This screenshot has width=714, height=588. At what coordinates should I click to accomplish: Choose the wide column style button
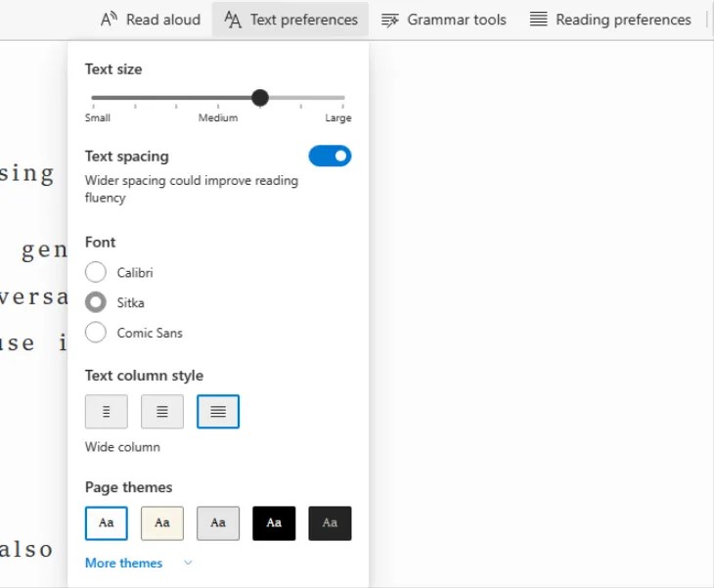(218, 412)
